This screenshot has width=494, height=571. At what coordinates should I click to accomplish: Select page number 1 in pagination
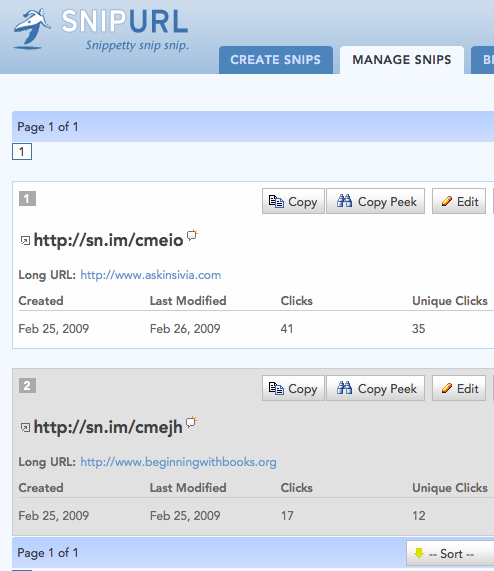coord(22,151)
